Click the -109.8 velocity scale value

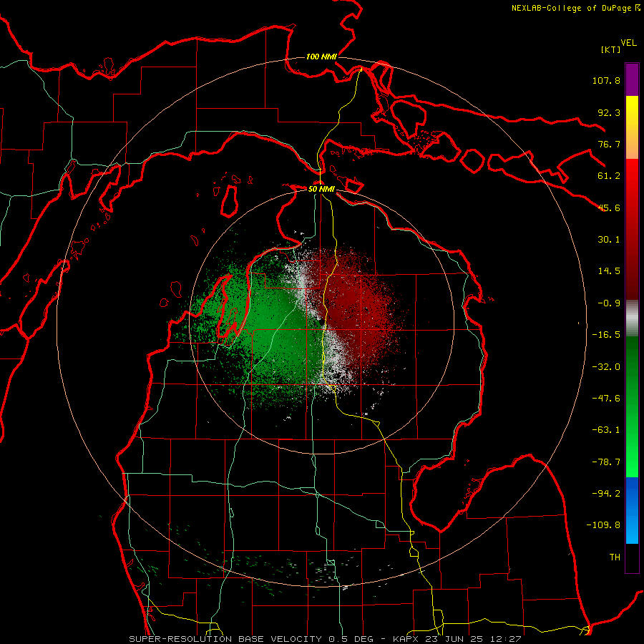click(x=603, y=525)
